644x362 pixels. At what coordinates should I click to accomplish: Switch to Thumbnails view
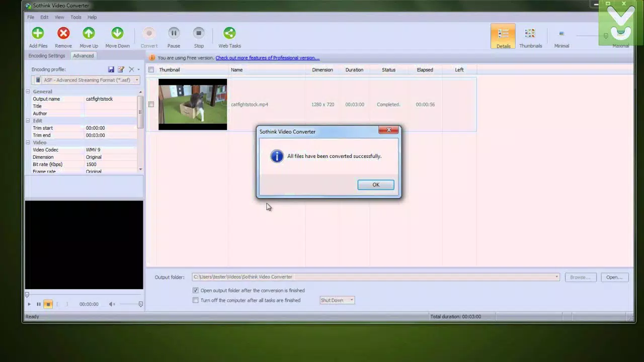coord(530,36)
